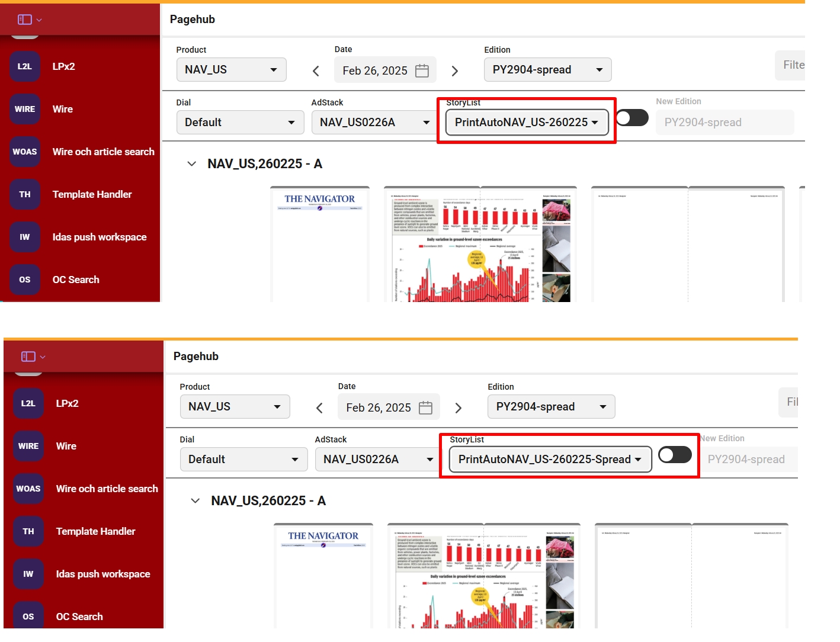Open calendar picker icon in upper date field

(422, 70)
